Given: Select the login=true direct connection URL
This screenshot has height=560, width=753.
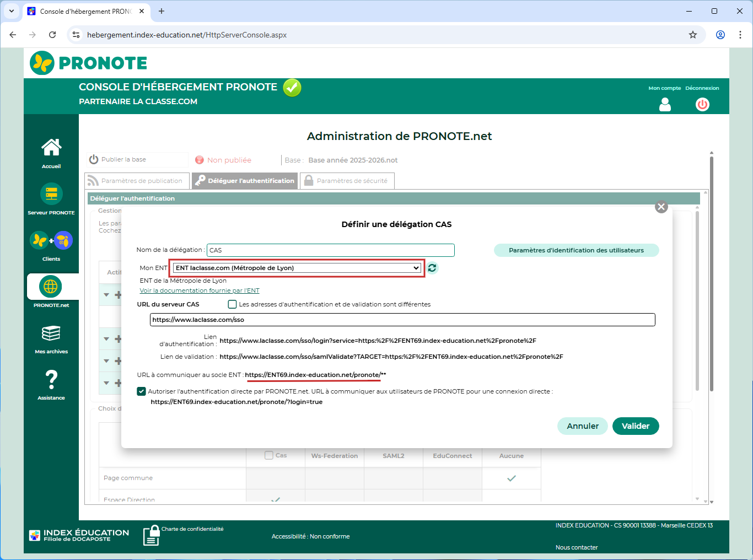Looking at the screenshot, I should (x=236, y=402).
